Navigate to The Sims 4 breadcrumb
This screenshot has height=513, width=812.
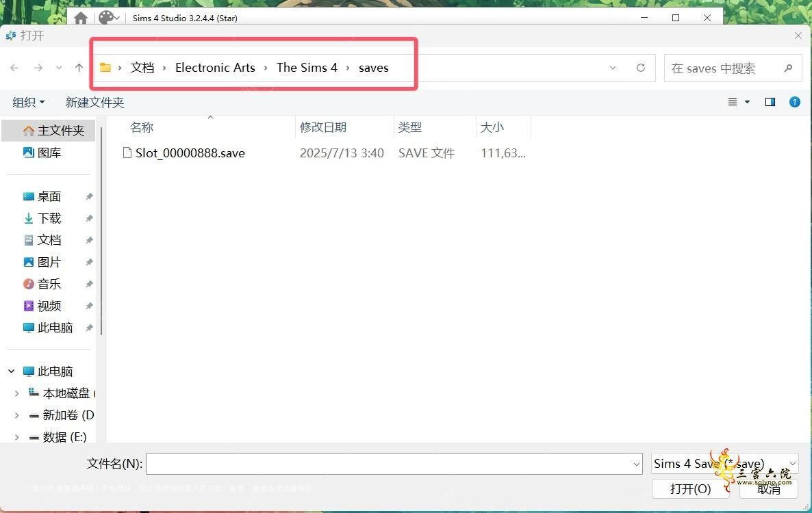point(307,68)
